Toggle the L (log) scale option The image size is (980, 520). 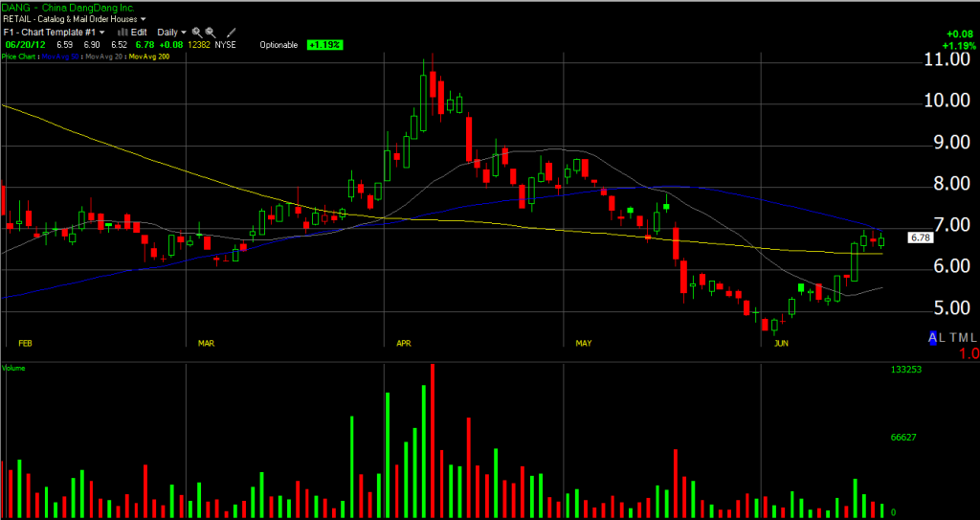pyautogui.click(x=944, y=338)
